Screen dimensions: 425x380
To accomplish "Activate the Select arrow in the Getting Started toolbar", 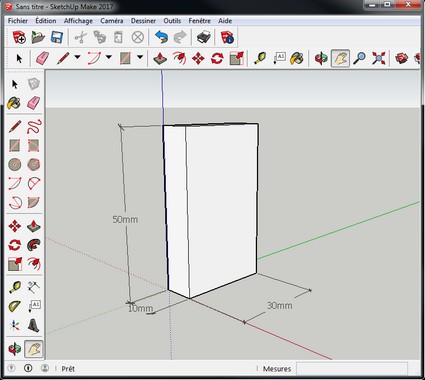I will coord(19,58).
